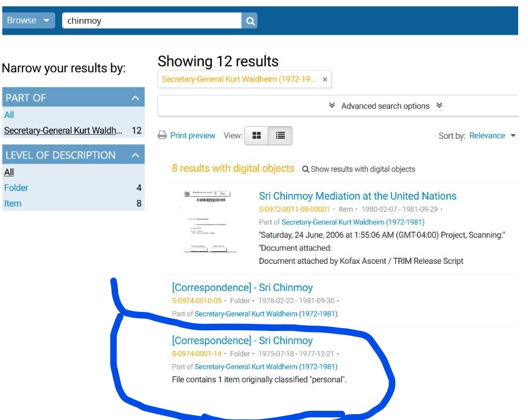Open the Sri Chinmoy Mediation document thumbnail
The height and width of the screenshot is (420, 528).
tap(208, 222)
